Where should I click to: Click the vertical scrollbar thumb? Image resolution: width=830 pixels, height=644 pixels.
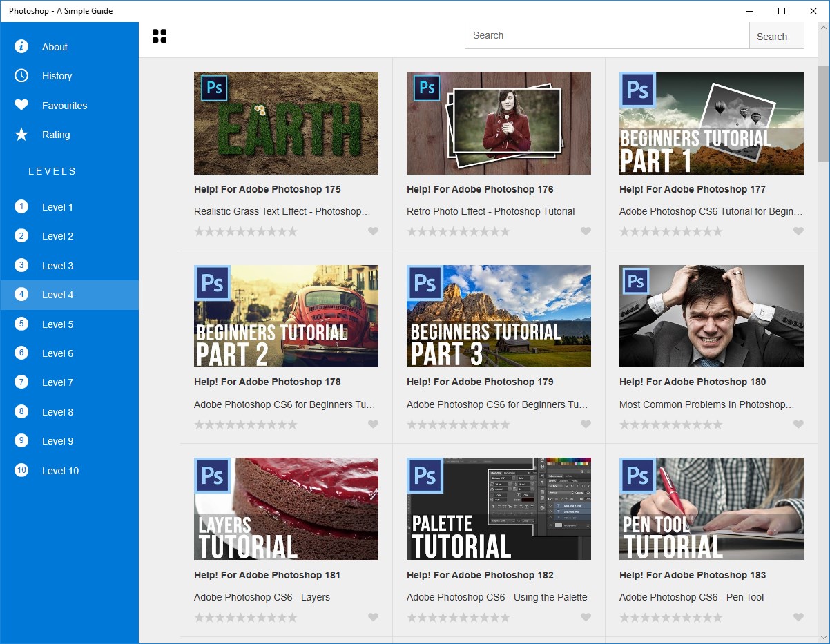tap(824, 114)
